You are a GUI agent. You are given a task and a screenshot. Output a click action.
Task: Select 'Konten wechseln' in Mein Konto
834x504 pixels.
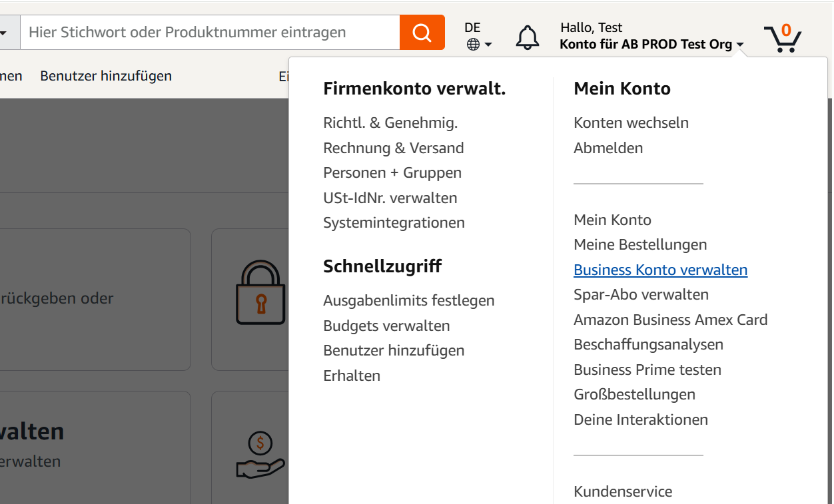tap(631, 123)
